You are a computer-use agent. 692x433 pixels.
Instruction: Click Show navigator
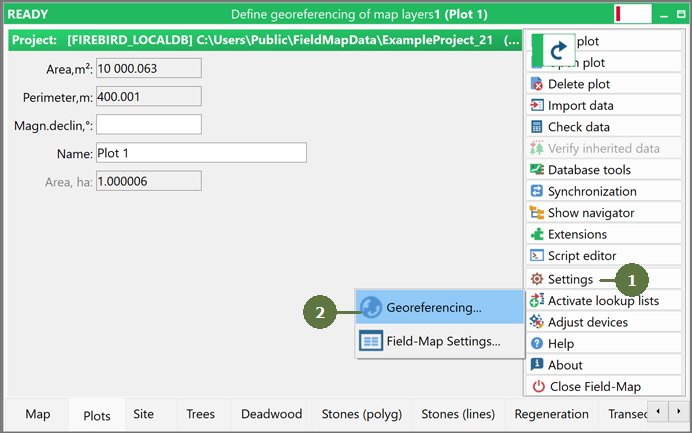pos(603,212)
